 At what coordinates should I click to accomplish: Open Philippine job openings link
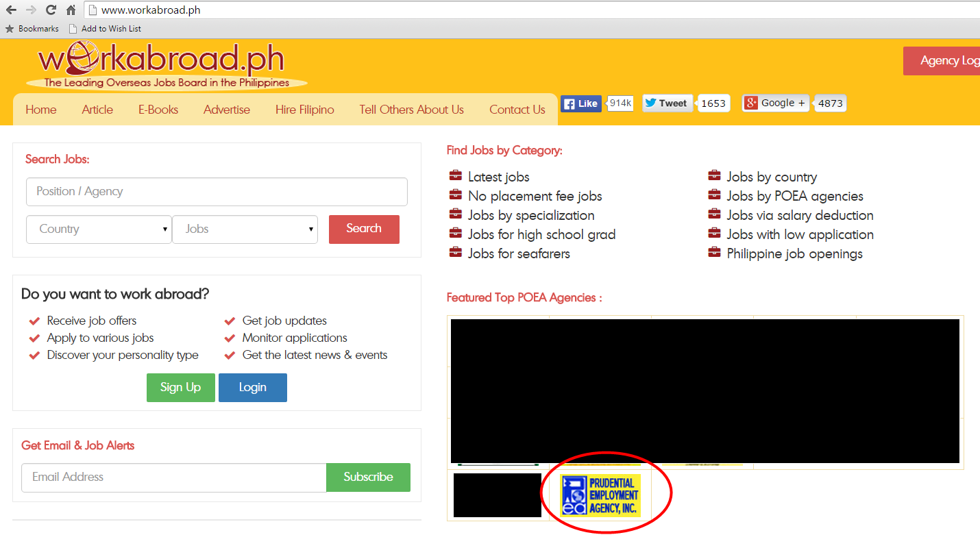tap(795, 254)
